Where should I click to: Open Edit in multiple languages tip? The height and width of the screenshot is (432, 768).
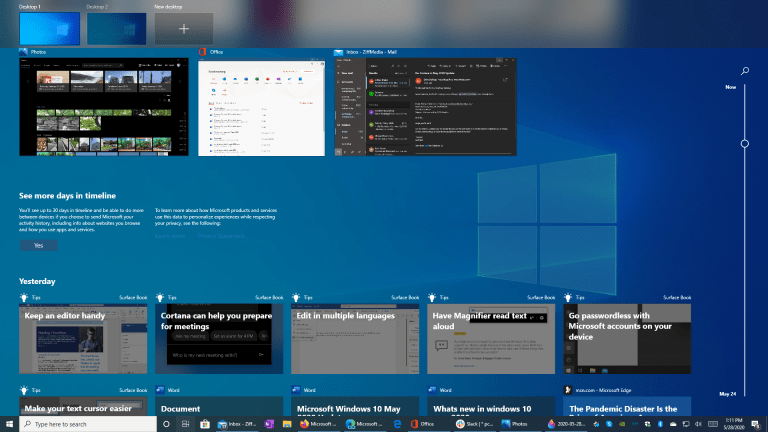(x=355, y=338)
